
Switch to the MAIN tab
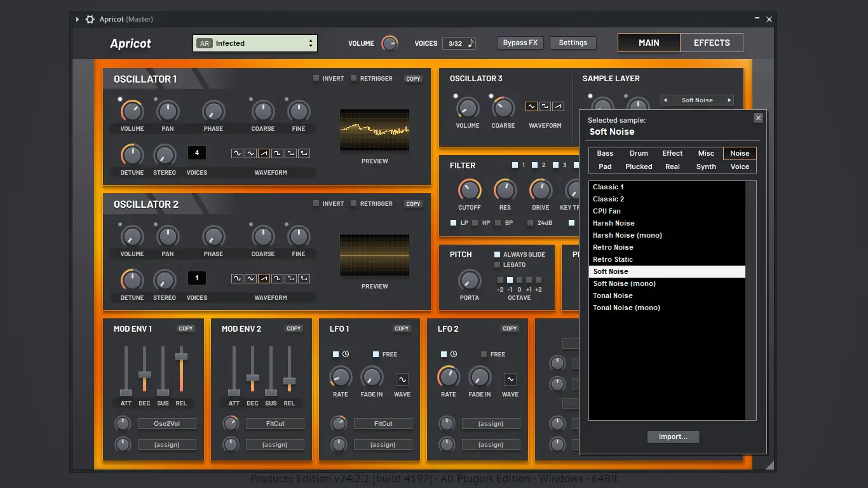pos(649,43)
